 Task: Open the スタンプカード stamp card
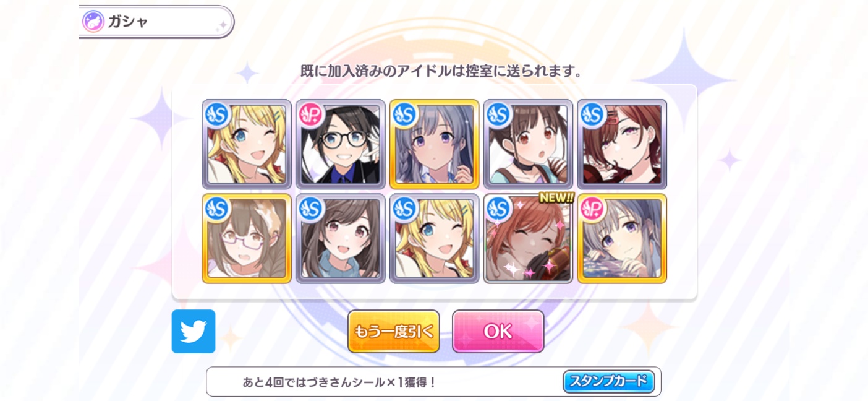click(608, 381)
